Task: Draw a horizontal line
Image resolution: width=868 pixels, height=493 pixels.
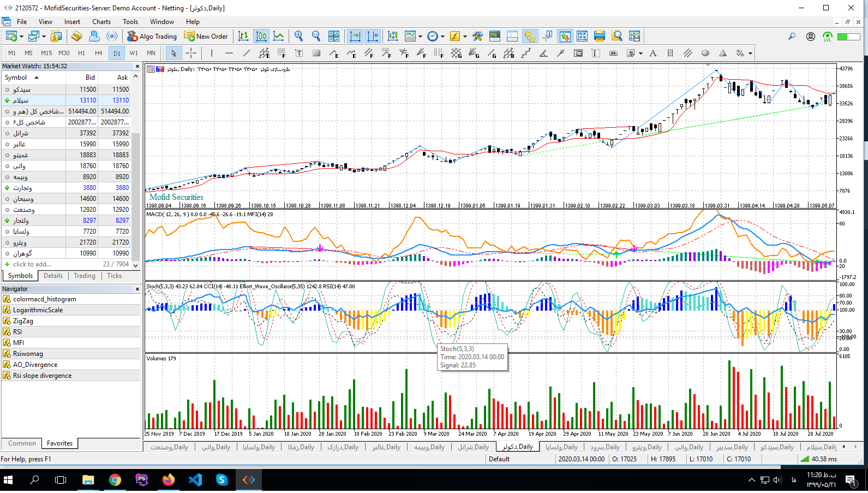Action: 229,53
